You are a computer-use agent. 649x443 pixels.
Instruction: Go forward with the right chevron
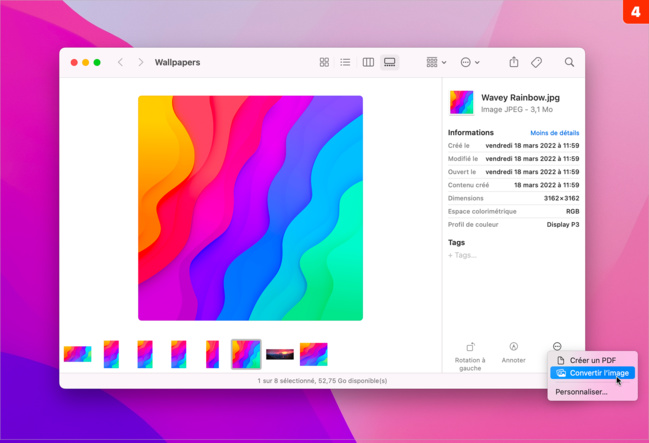click(x=141, y=62)
